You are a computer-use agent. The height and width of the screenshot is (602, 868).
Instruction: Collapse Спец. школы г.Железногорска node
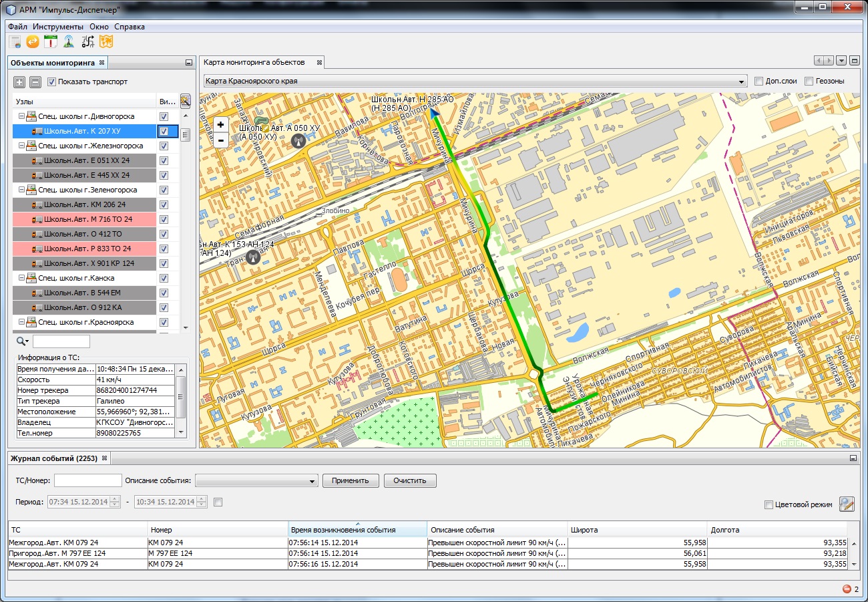[21, 146]
